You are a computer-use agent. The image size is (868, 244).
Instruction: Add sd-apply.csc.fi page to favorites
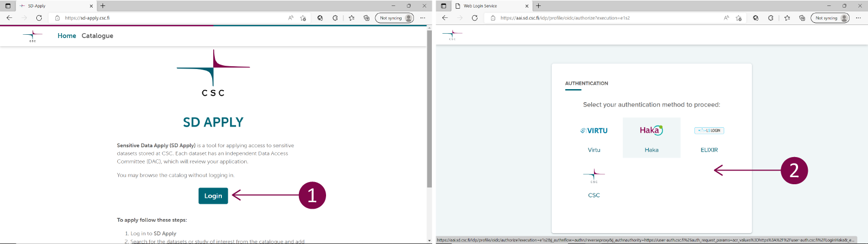point(303,18)
